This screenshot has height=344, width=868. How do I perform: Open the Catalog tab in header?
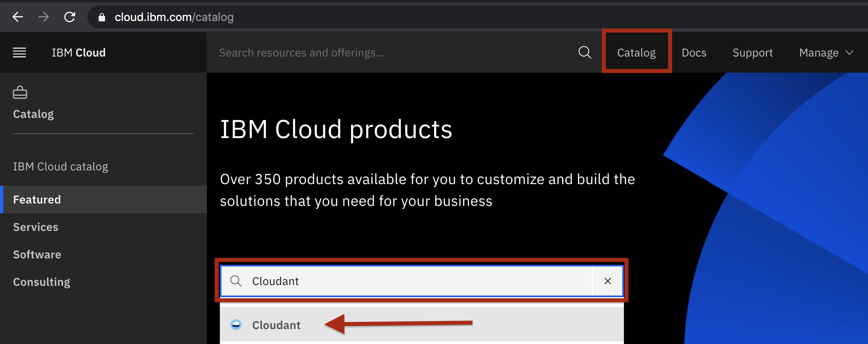click(x=636, y=52)
